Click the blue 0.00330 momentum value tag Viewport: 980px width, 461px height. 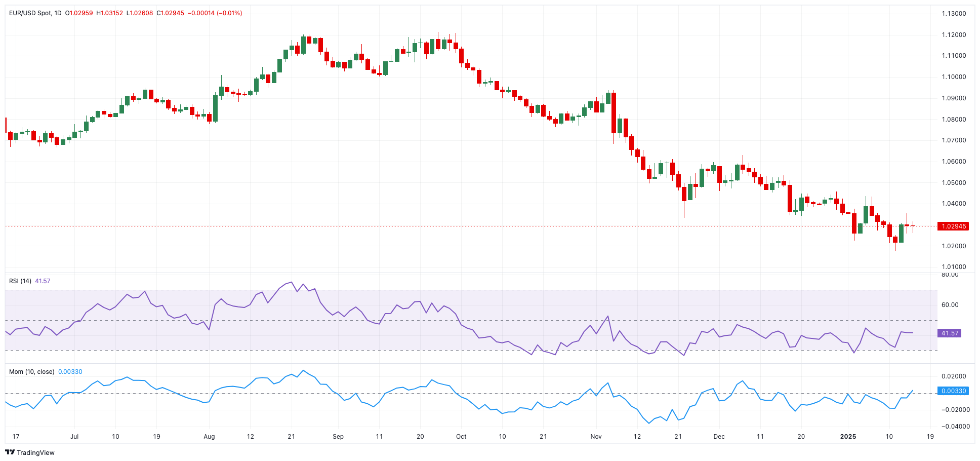tap(953, 391)
